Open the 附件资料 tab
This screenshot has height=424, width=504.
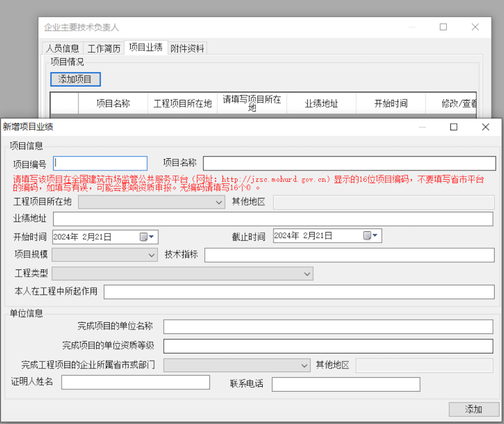click(187, 49)
